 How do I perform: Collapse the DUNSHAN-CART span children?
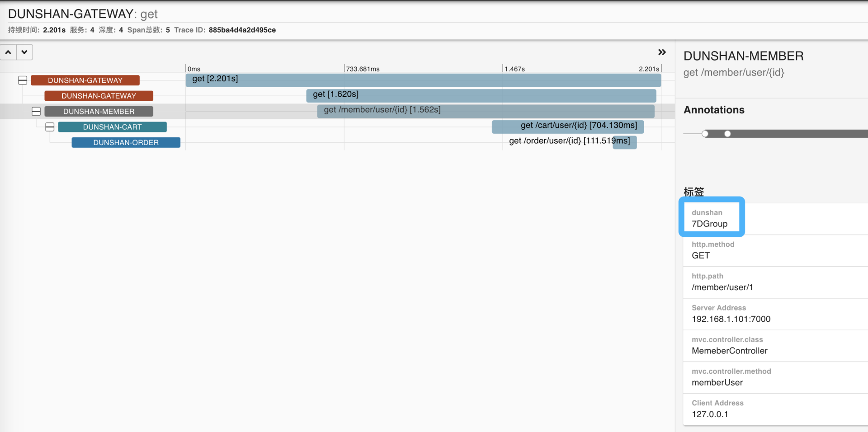pyautogui.click(x=50, y=127)
